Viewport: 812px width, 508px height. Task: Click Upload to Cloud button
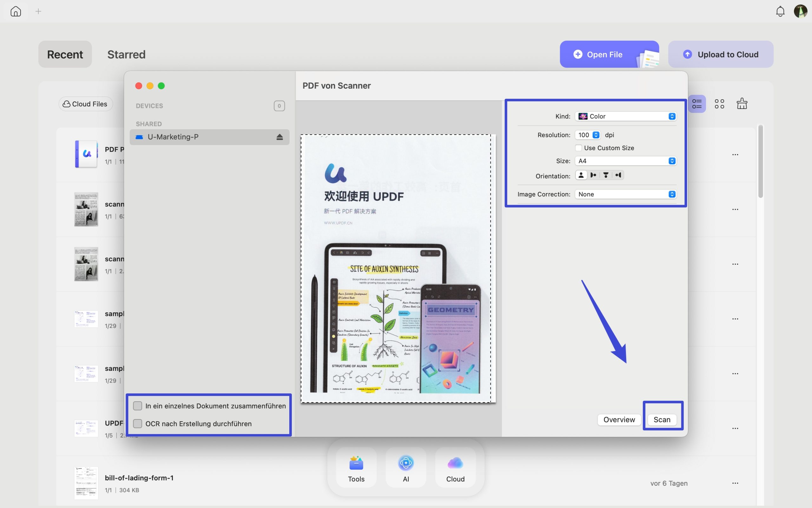tap(721, 54)
